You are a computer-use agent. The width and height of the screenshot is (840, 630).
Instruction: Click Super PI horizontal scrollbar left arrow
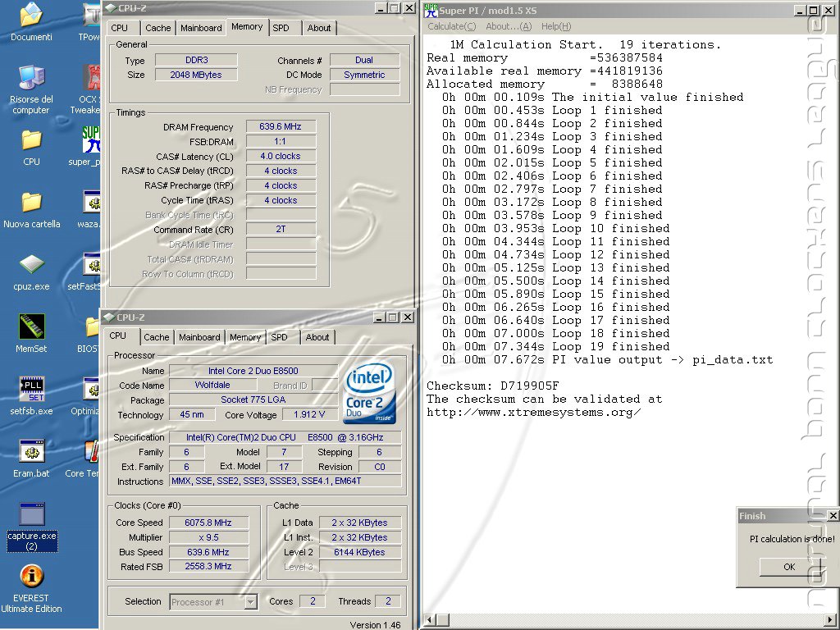430,619
